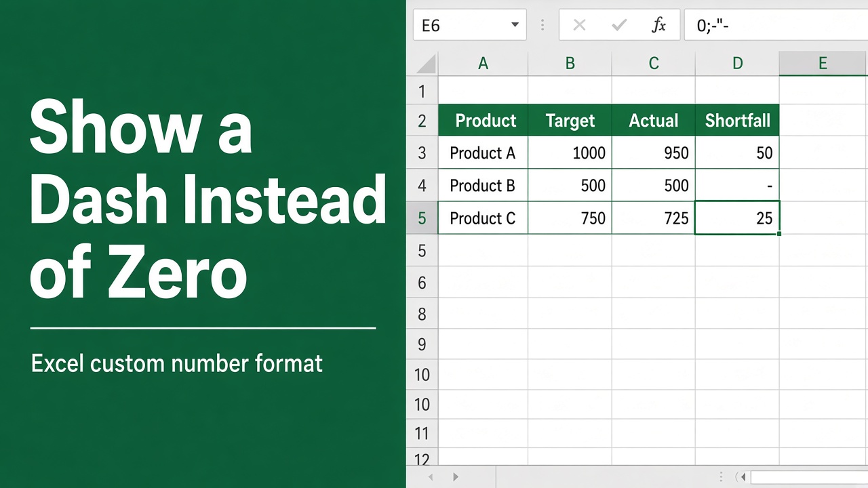Select the "Product C" cell
The height and width of the screenshot is (488, 868).
tap(483, 218)
